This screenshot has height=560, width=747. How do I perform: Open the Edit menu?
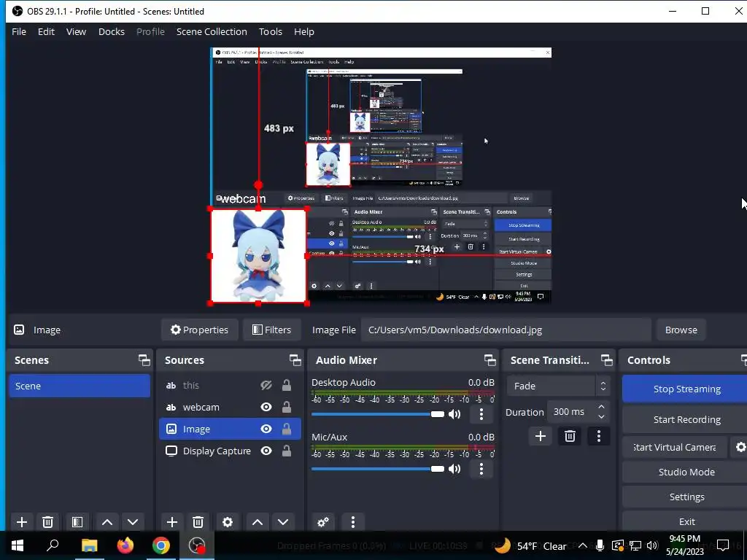coord(46,31)
